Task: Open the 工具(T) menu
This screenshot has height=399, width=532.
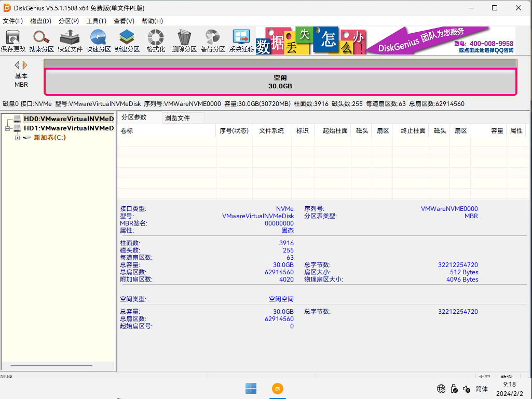Action: click(97, 21)
